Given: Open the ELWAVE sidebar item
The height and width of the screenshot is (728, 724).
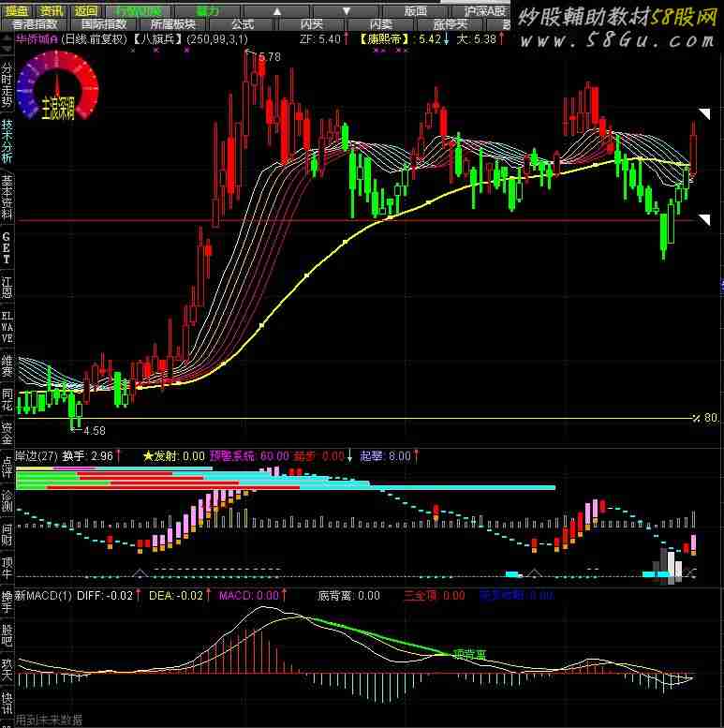Looking at the screenshot, I should 7,327.
